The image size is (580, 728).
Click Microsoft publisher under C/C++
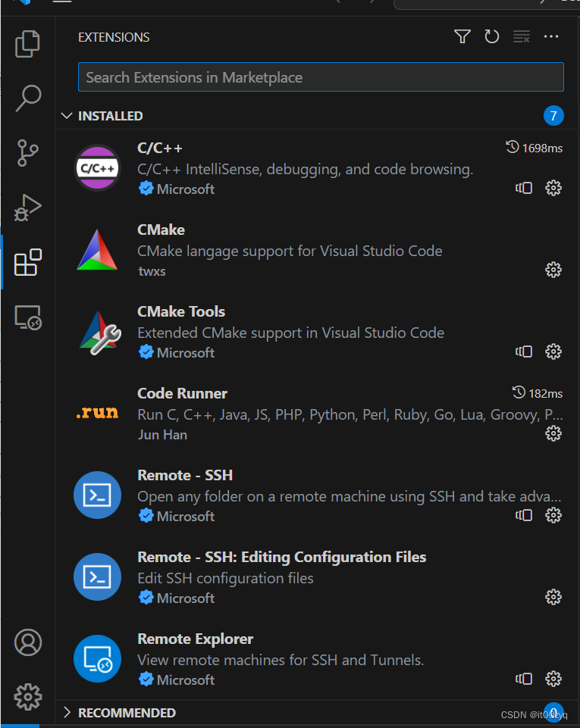pos(186,189)
